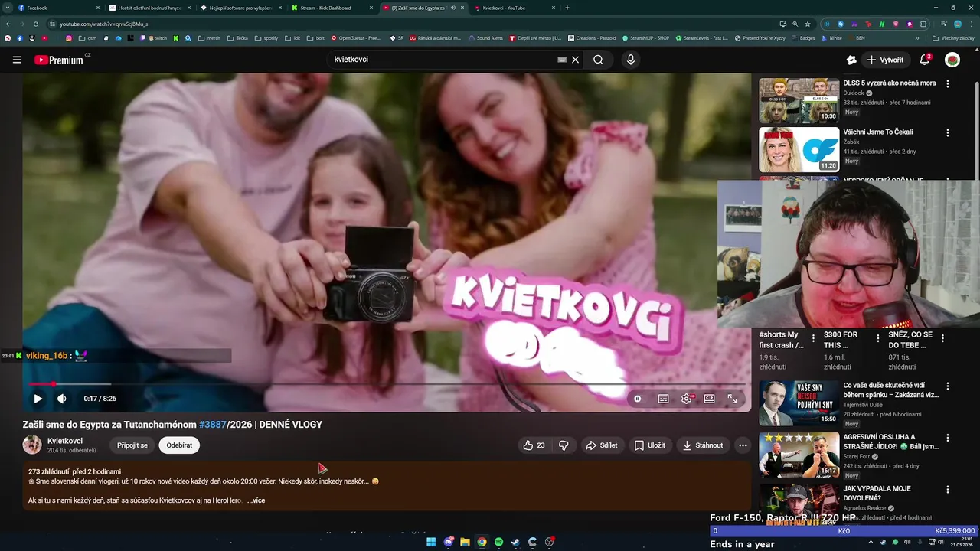Open the account avatar menu
The width and height of the screenshot is (980, 551).
pyautogui.click(x=952, y=60)
